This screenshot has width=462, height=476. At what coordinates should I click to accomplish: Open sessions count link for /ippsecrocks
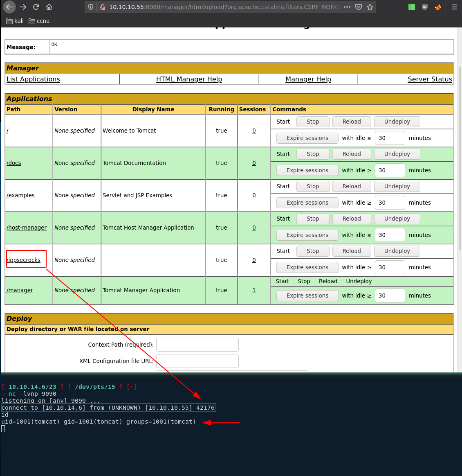pyautogui.click(x=254, y=260)
